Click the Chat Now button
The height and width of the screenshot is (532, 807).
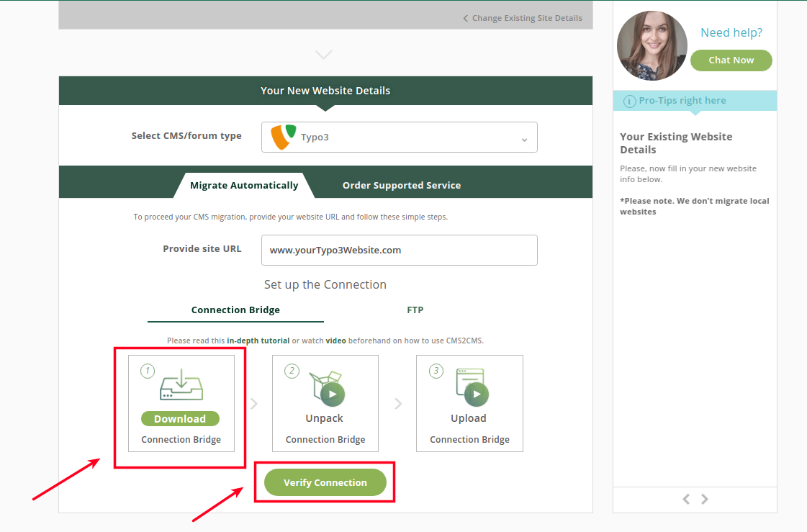pos(731,60)
